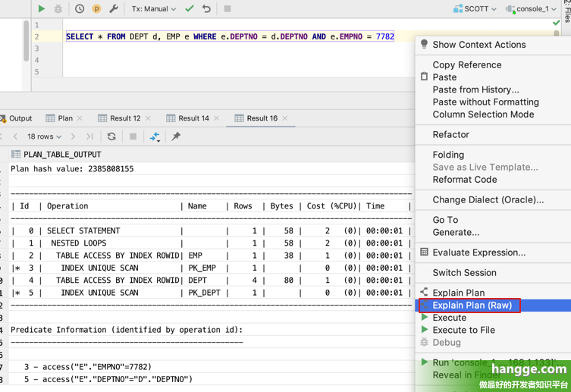Reload result page refresh icon
This screenshot has width=571, height=392.
[111, 136]
